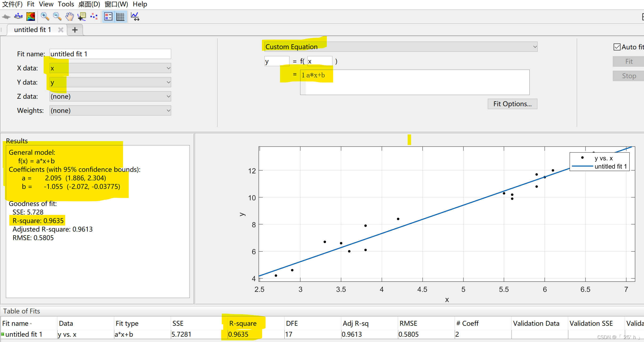644x342 pixels.
Task: Click the SSE column header
Action: tap(199, 323)
